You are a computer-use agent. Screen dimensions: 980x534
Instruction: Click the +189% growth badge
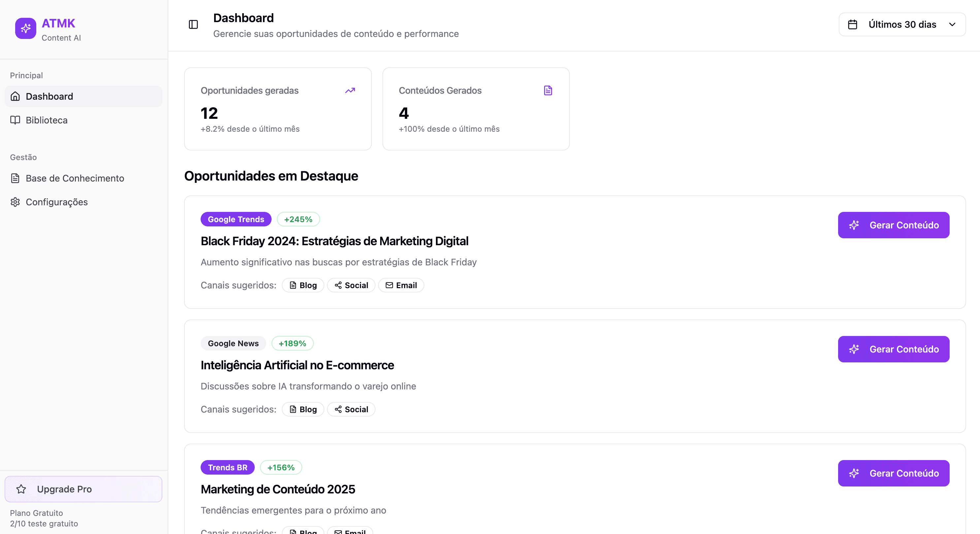click(x=292, y=344)
